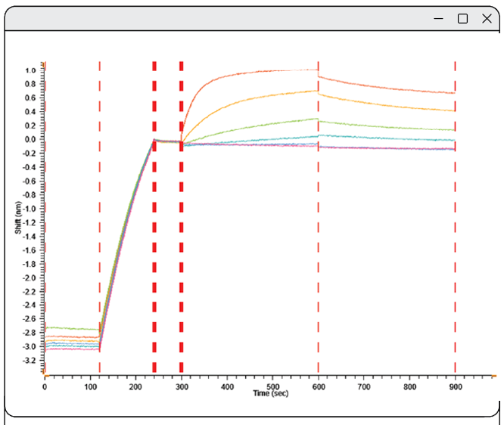Minimize the sensorgram chart window

point(438,19)
